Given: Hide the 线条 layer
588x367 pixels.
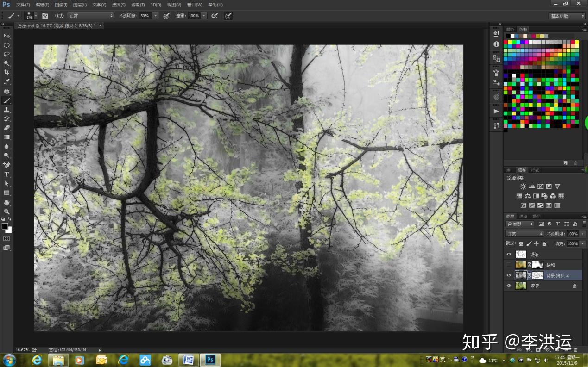Looking at the screenshot, I should pos(509,255).
